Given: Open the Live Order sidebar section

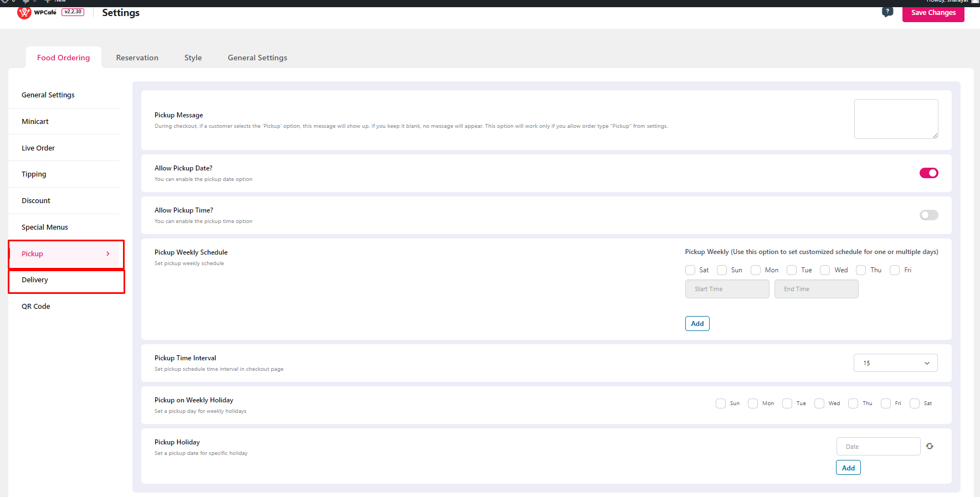Looking at the screenshot, I should coord(64,148).
